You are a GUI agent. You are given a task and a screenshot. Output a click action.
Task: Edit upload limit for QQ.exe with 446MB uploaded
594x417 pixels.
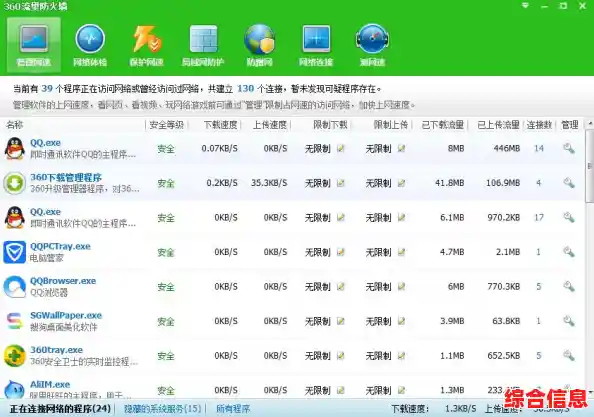[402, 148]
